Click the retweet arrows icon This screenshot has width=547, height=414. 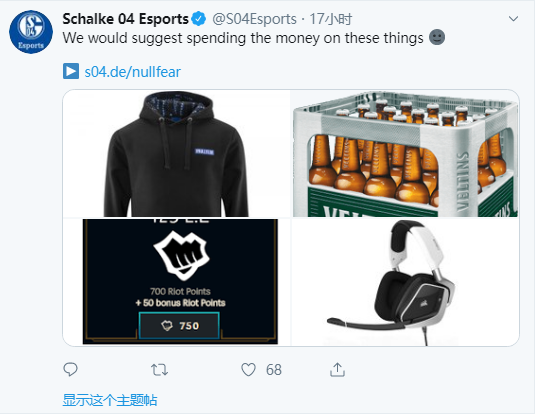159,370
